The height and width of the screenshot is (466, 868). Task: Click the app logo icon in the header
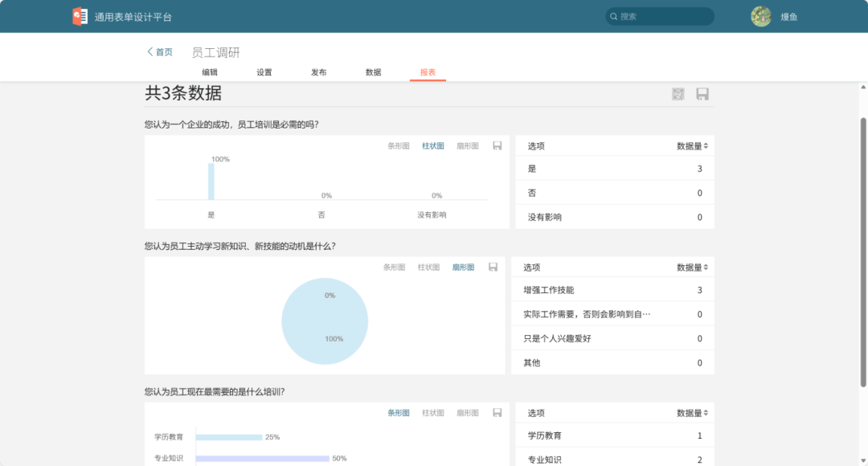[x=80, y=15]
